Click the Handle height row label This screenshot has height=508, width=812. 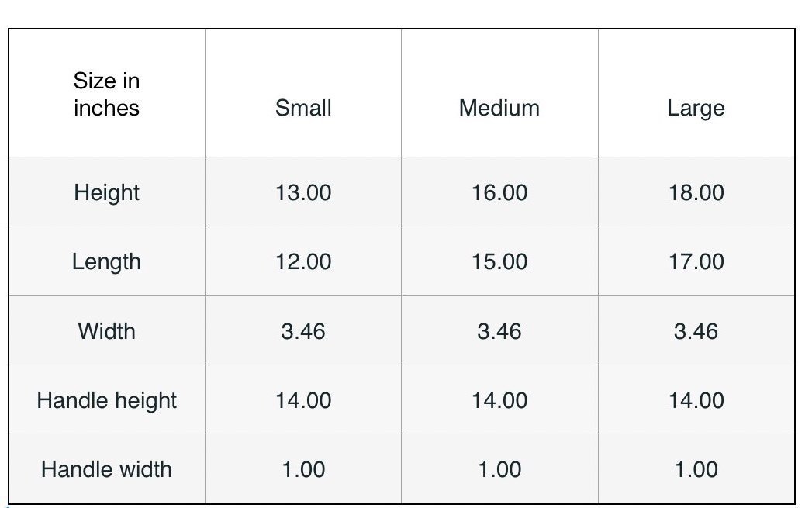(x=107, y=400)
